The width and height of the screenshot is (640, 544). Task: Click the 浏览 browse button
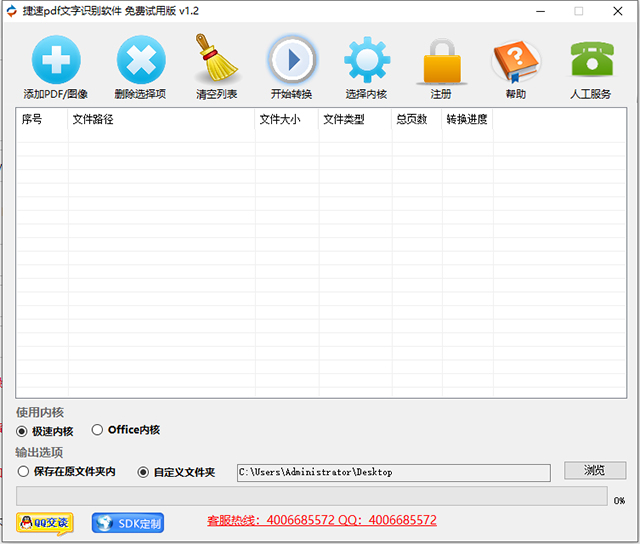595,471
